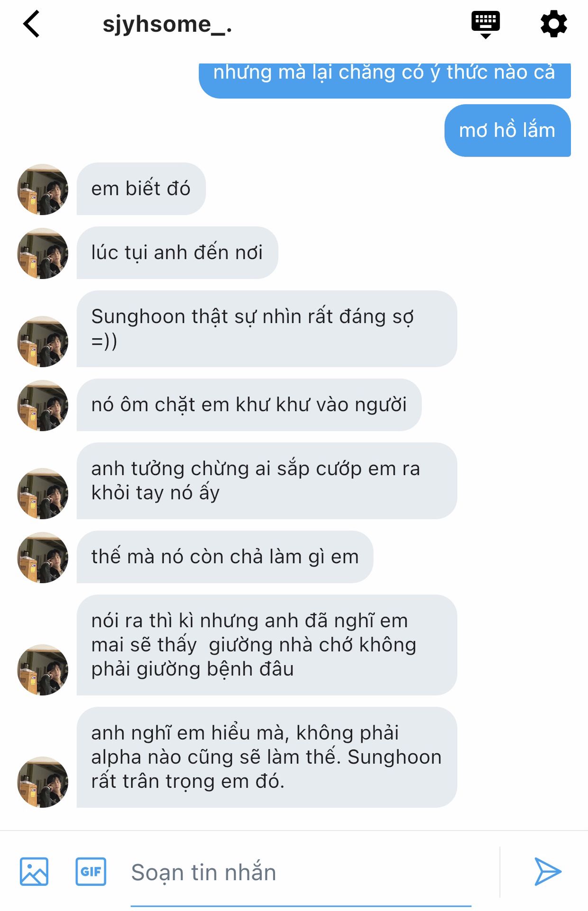Screen dimensions: 588x911
Task: Tap avatar next to last received message
Action: click(x=43, y=782)
